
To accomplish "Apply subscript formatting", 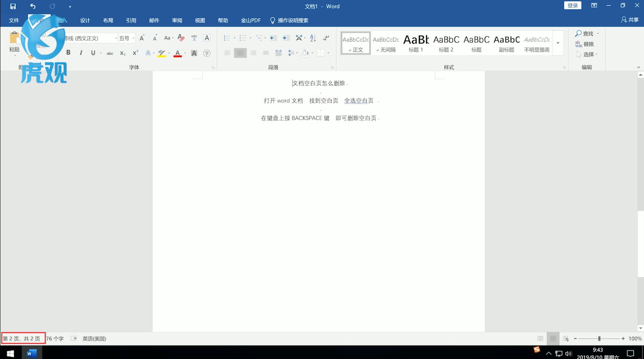I will click(123, 53).
